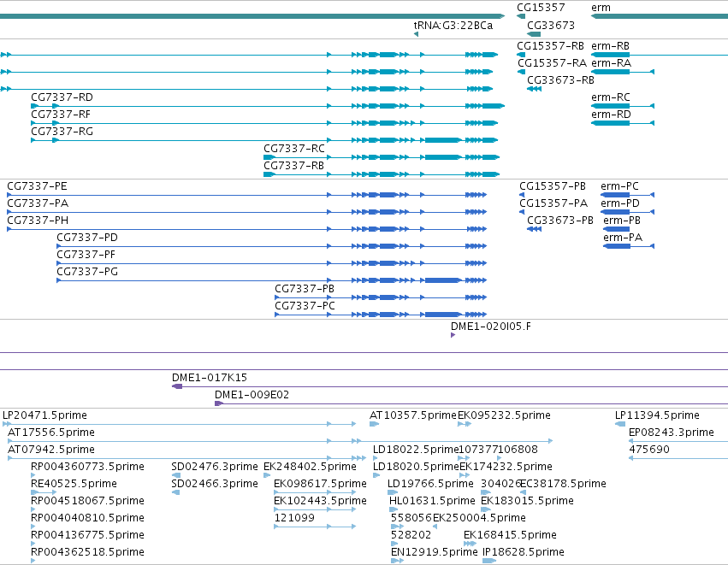728x565 pixels.
Task: Select EST EK168415.5prime
Action: coord(510,536)
